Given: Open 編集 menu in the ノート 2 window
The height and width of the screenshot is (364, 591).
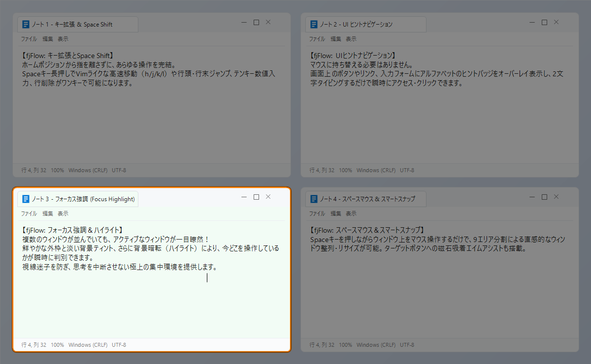Looking at the screenshot, I should (336, 39).
